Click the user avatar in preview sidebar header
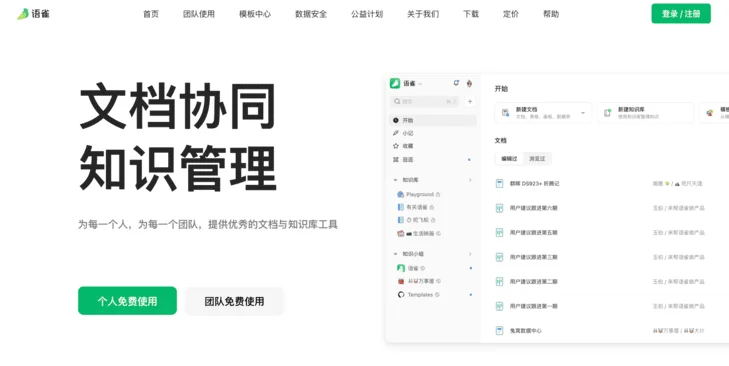Screen dimensions: 729x366 tap(469, 83)
